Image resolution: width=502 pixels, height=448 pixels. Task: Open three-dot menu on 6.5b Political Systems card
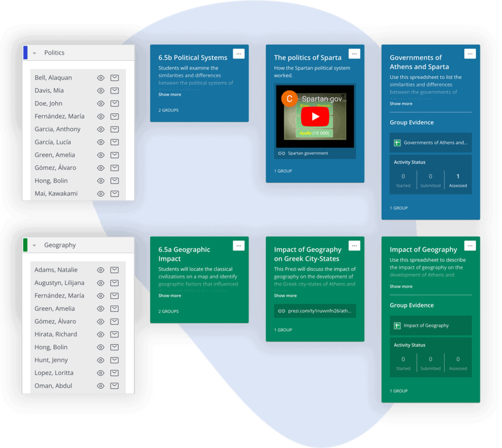coord(239,53)
